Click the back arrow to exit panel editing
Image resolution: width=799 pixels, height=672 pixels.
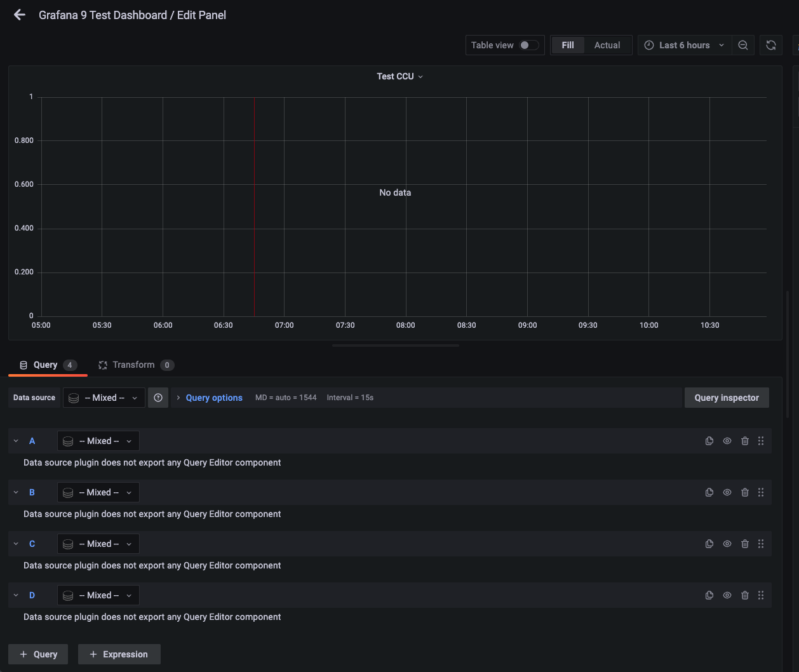point(19,15)
